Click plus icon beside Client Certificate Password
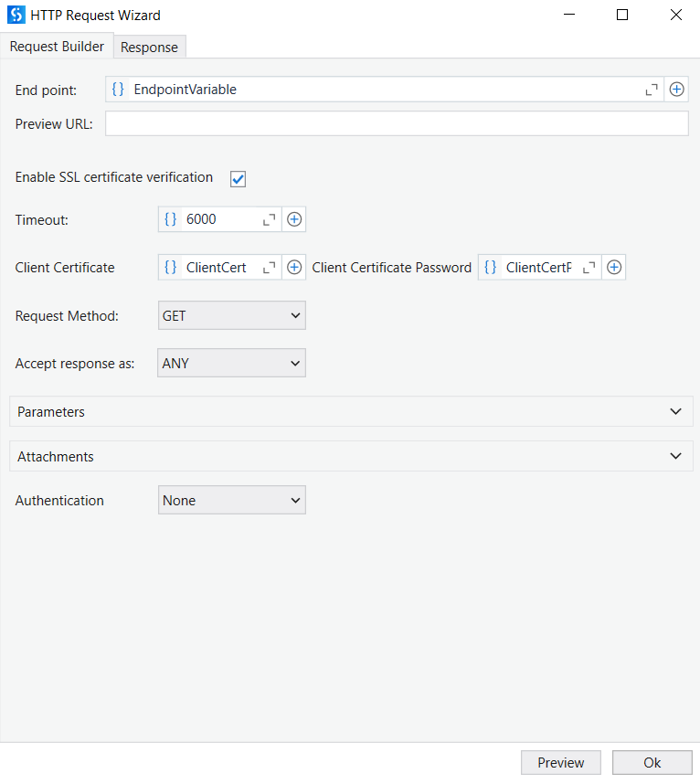 pyautogui.click(x=614, y=268)
